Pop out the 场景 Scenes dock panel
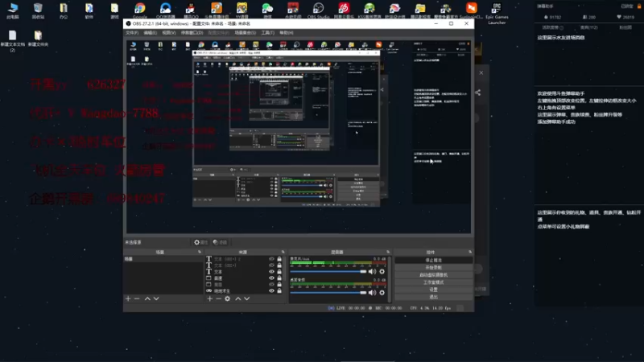Screen dimensions: 644x362 (200, 252)
